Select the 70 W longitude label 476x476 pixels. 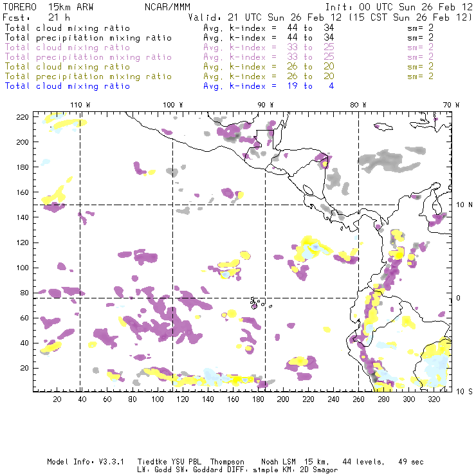[452, 105]
